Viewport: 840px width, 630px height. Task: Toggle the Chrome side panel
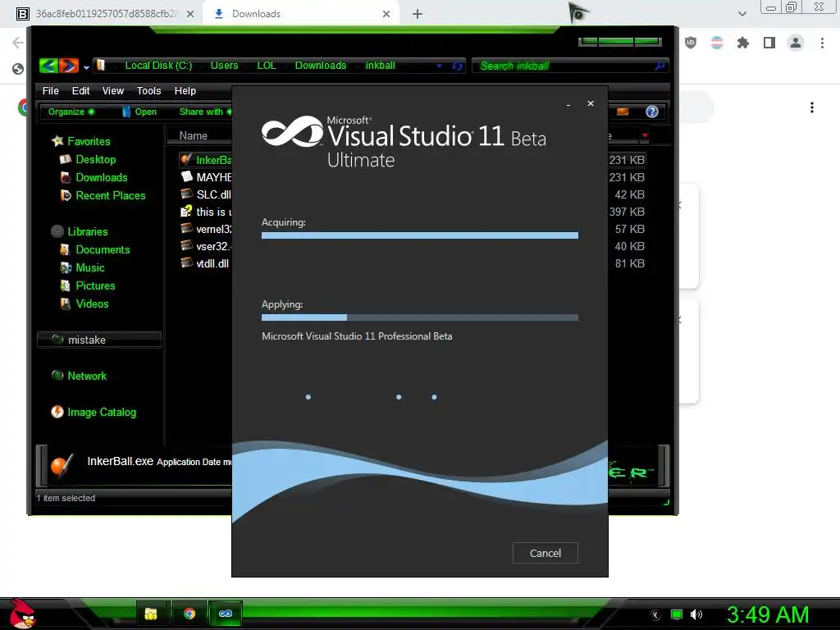coord(769,43)
